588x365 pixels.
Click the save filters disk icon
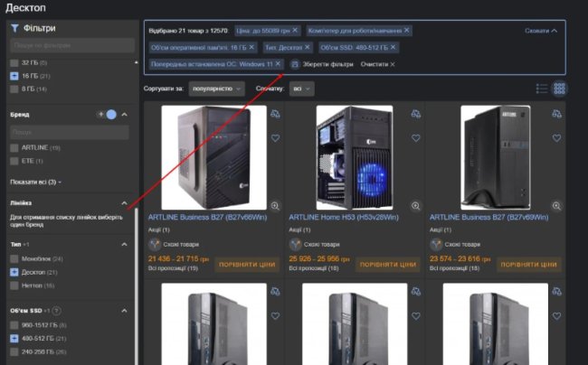point(295,64)
